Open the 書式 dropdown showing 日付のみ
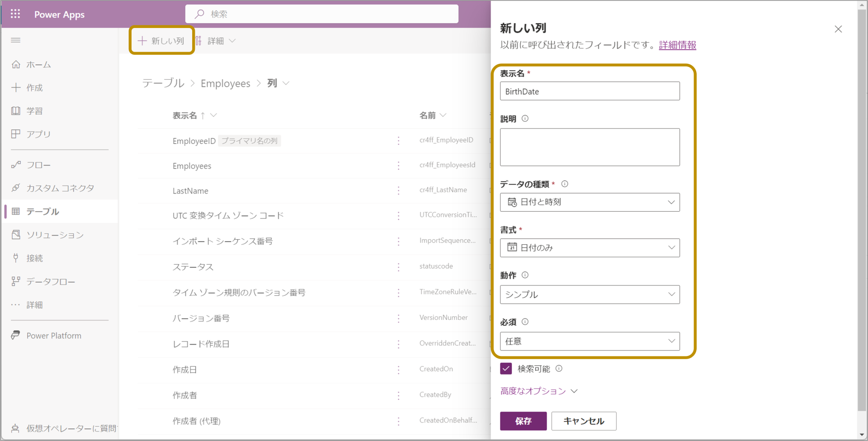Image resolution: width=868 pixels, height=441 pixels. coord(590,248)
